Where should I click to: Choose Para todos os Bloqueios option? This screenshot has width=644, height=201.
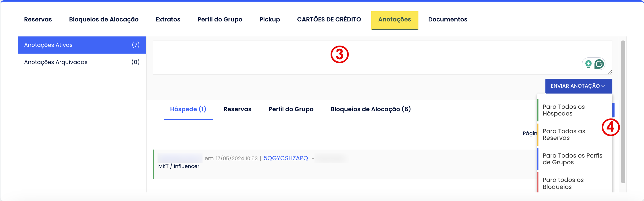point(563,183)
